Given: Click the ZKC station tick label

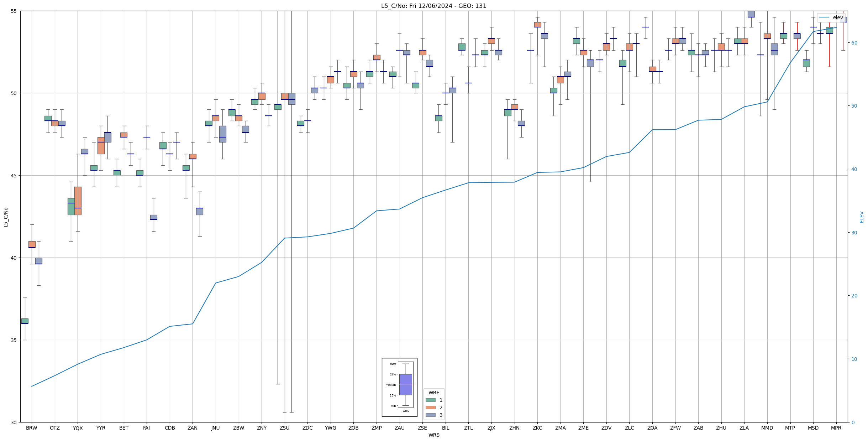Looking at the screenshot, I should (x=537, y=428).
